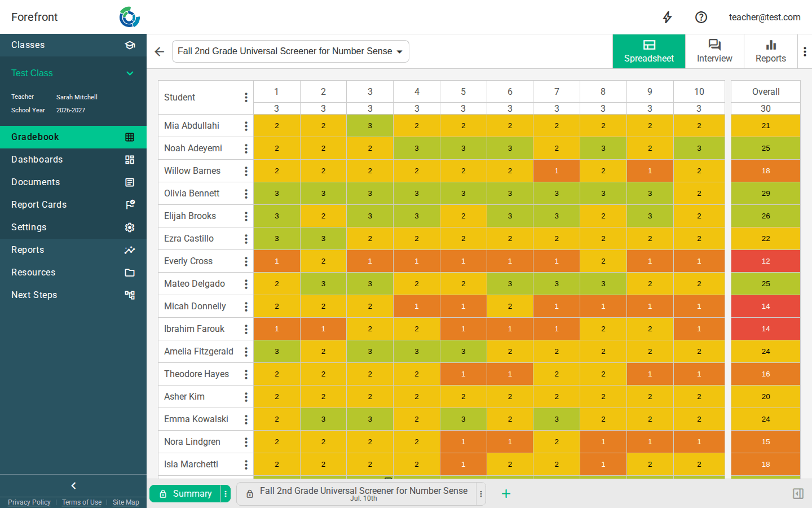
Task: Switch to Spreadsheet view
Action: click(x=649, y=51)
